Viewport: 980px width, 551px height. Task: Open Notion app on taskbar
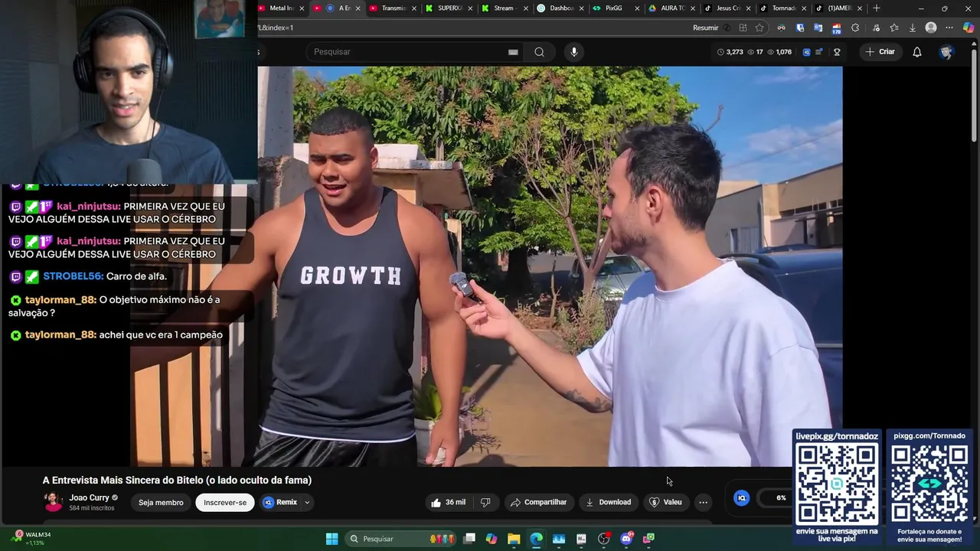tap(581, 539)
